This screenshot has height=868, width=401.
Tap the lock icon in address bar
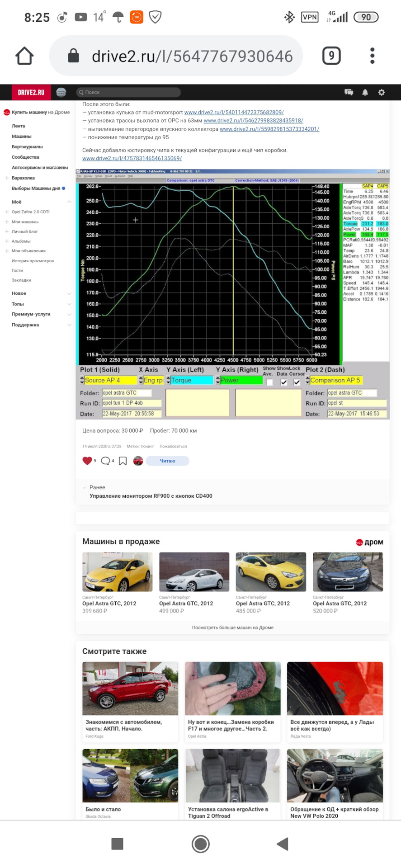click(x=73, y=56)
